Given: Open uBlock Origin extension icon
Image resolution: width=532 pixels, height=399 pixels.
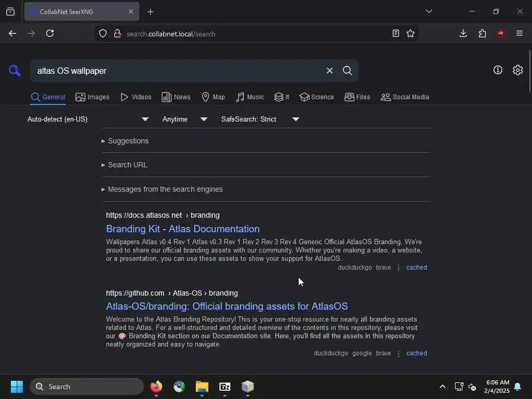Looking at the screenshot, I should 501,33.
